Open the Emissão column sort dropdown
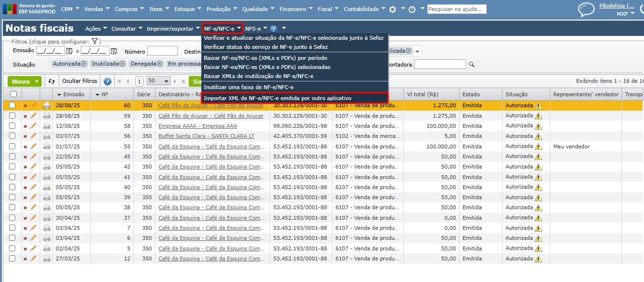 pos(60,95)
